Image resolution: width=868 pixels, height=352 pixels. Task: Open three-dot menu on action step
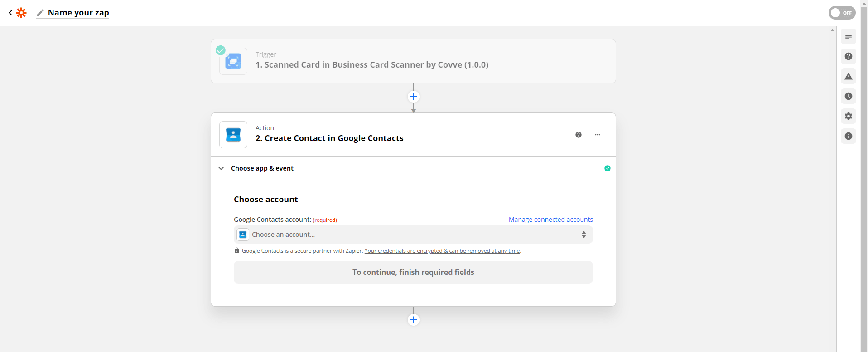(598, 135)
